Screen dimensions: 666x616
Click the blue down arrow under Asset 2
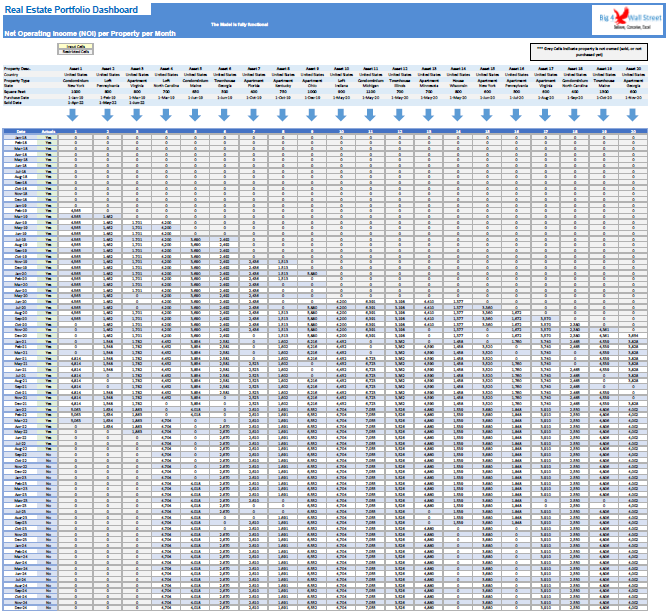coord(107,115)
